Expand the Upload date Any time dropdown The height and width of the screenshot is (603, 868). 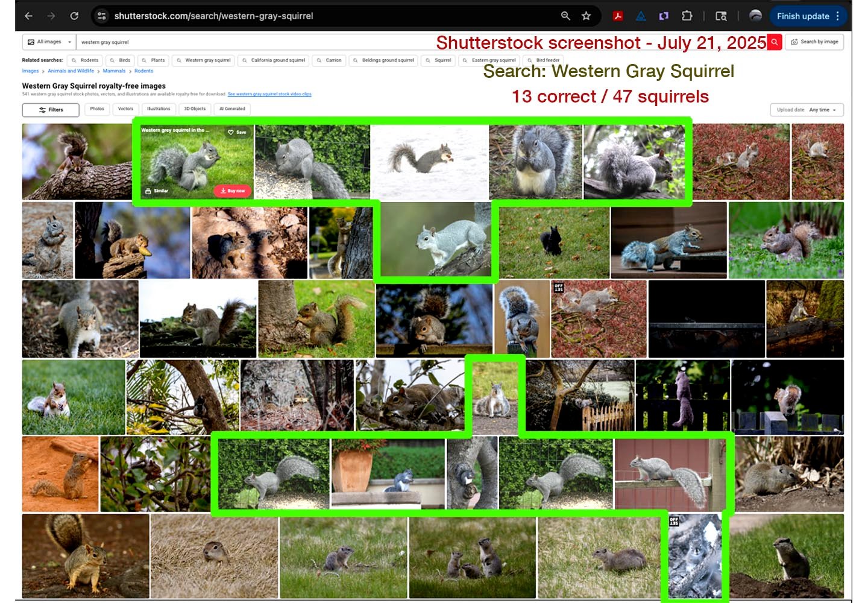[807, 110]
